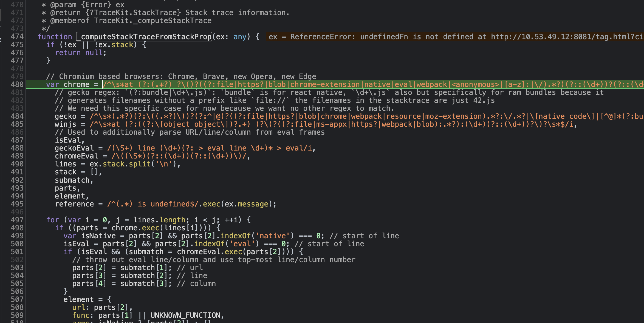Select the geckoEval variable name
The width and height of the screenshot is (644, 323).
click(x=74, y=148)
